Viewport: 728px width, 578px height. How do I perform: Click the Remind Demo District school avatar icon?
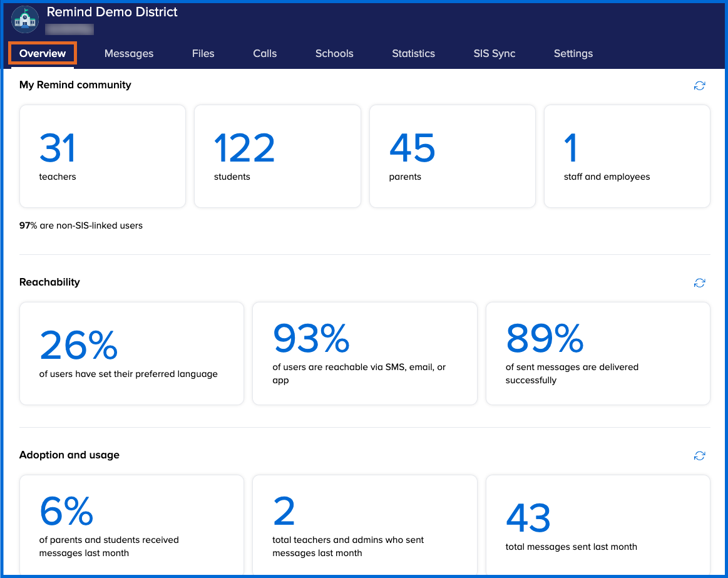25,19
